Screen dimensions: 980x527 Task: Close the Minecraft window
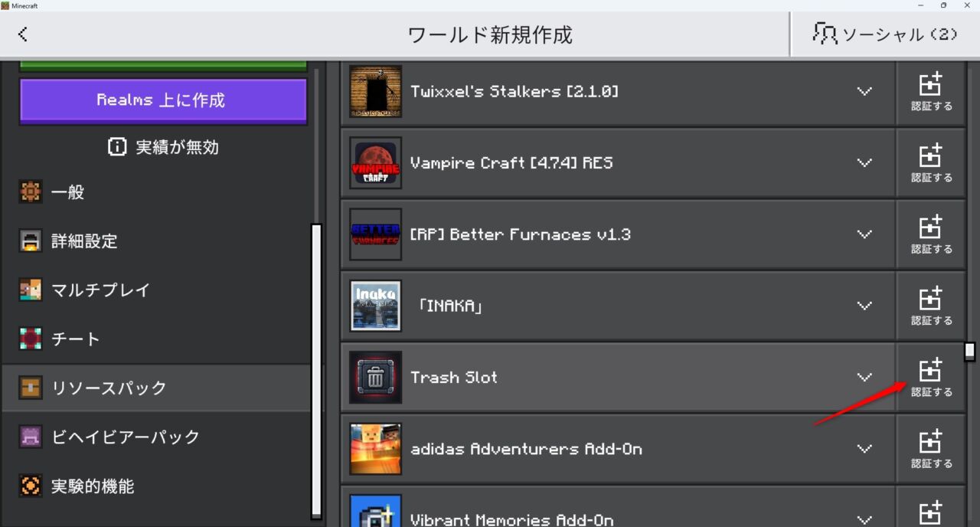[967, 5]
